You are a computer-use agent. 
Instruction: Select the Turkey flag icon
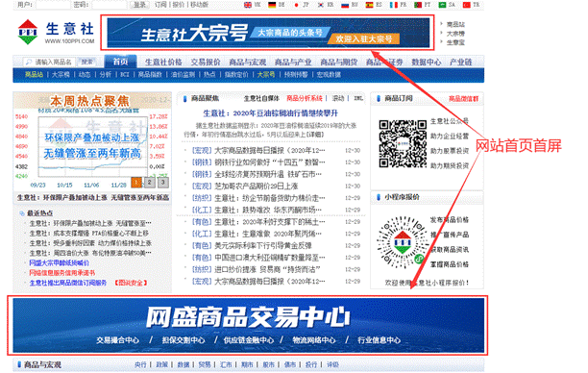(467, 5)
